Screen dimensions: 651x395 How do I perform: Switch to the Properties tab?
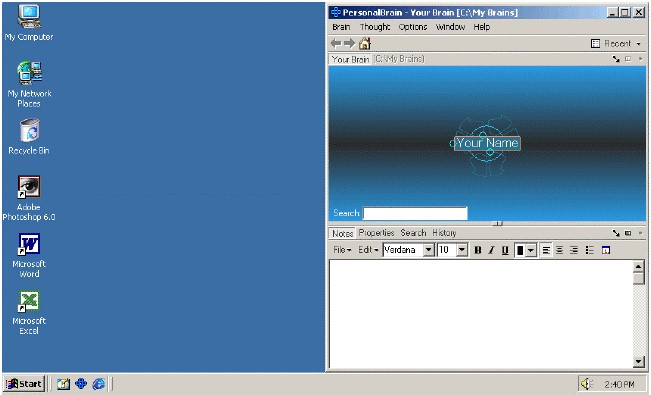376,233
